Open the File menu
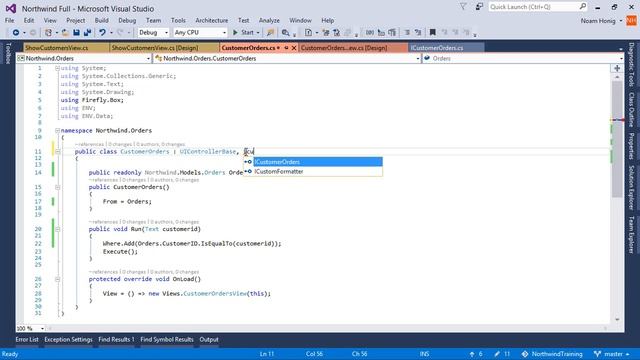This screenshot has width=640, height=360. tap(9, 20)
